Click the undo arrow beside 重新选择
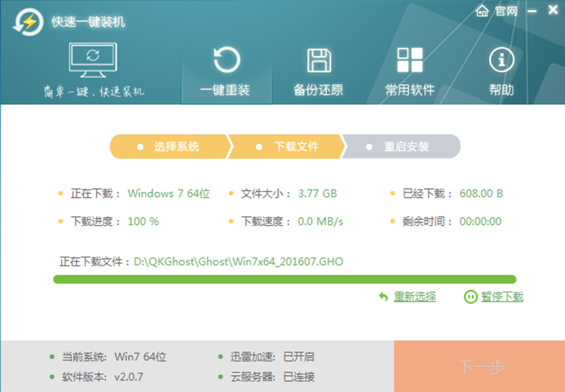 click(383, 297)
